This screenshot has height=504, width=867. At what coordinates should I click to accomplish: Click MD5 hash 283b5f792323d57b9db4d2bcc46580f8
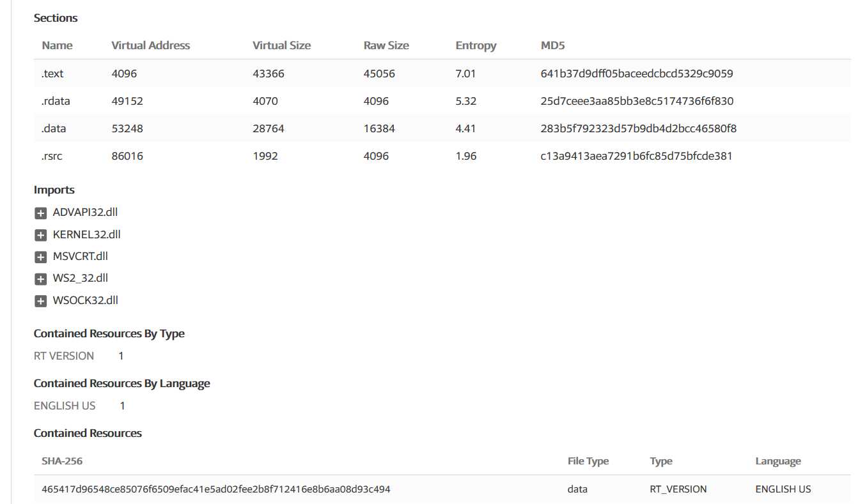(639, 128)
